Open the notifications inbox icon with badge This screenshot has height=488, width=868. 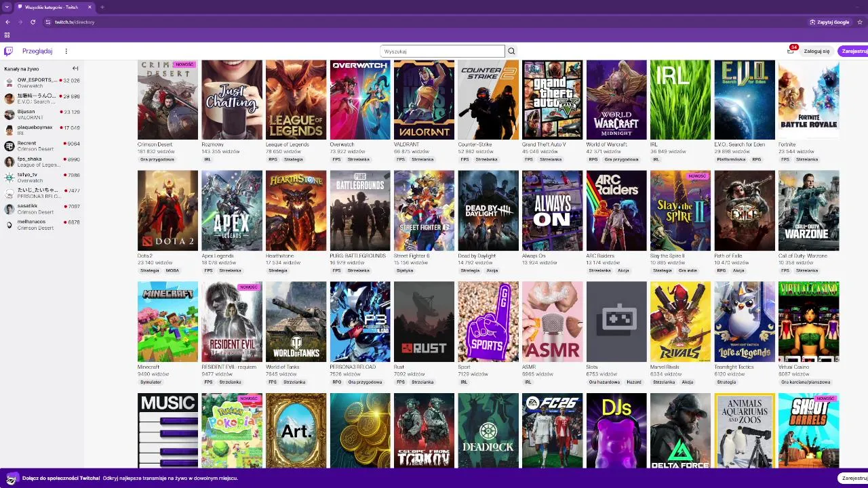click(x=791, y=51)
